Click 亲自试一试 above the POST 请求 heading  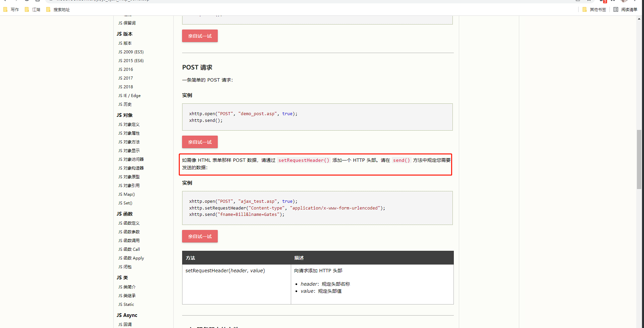200,36
